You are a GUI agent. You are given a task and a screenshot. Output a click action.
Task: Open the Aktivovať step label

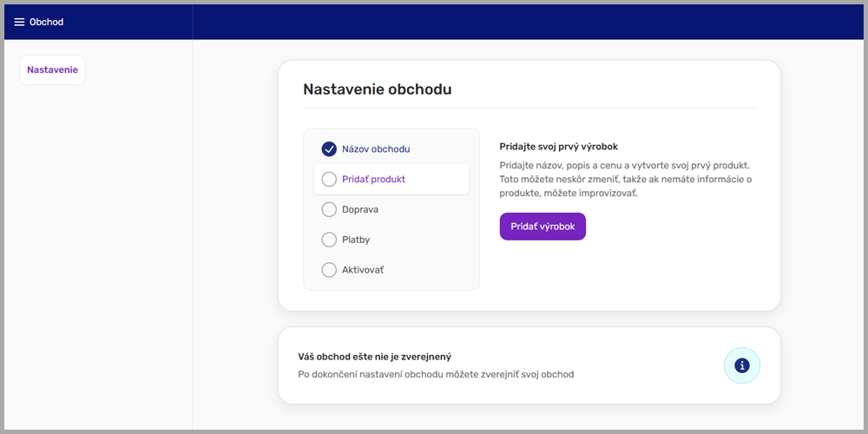363,270
